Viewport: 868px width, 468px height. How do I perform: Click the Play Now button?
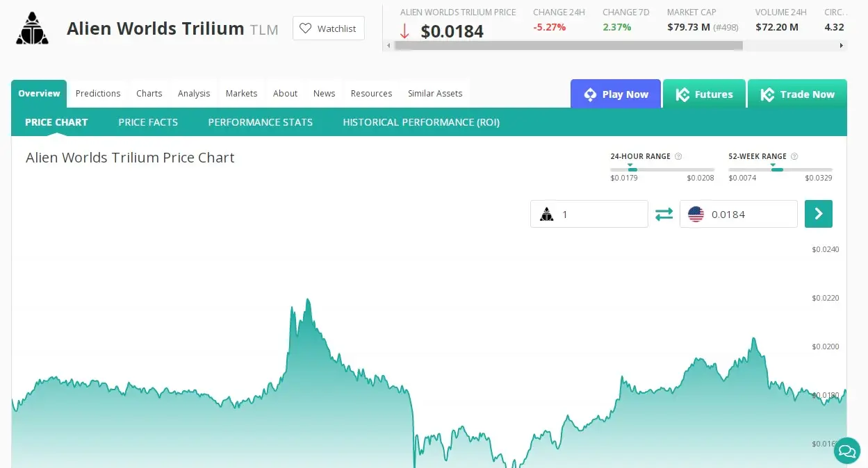point(616,94)
